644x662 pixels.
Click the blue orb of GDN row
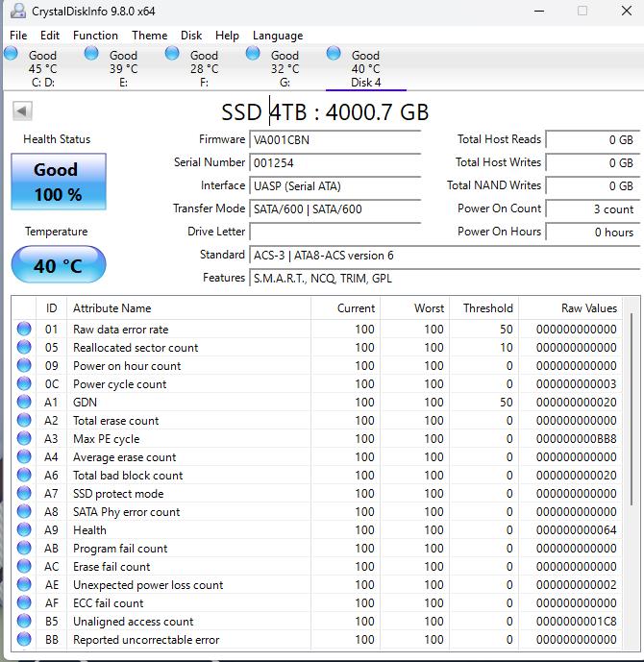pyautogui.click(x=24, y=402)
